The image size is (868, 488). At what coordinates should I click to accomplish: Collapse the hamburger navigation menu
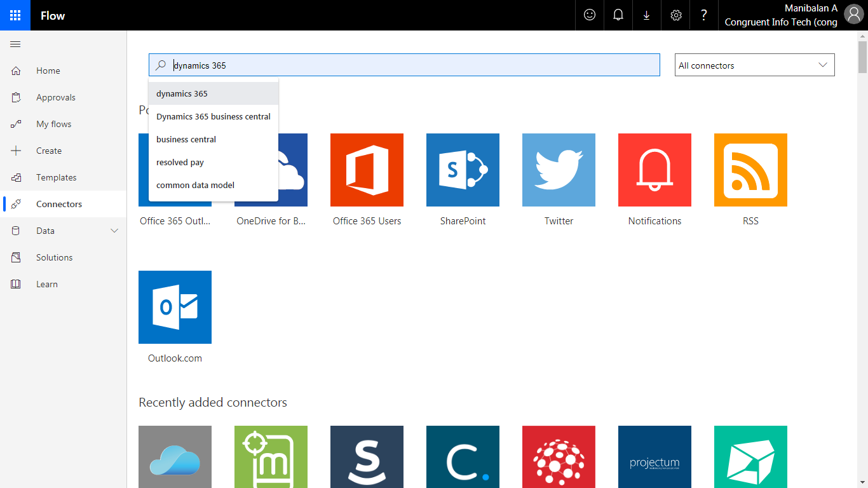coord(16,44)
